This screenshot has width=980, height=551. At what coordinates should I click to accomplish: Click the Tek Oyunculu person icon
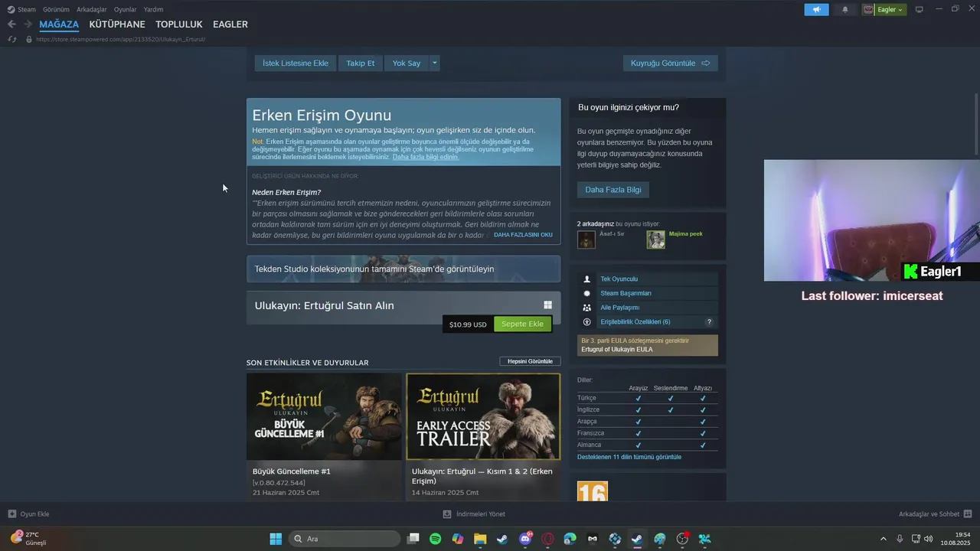pyautogui.click(x=587, y=279)
